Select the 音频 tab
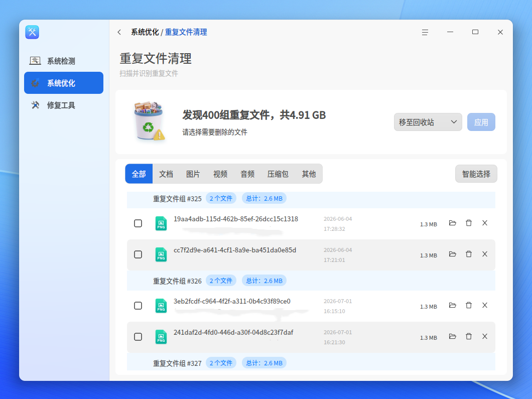Screen dimensions: 532x399 (x=247, y=174)
